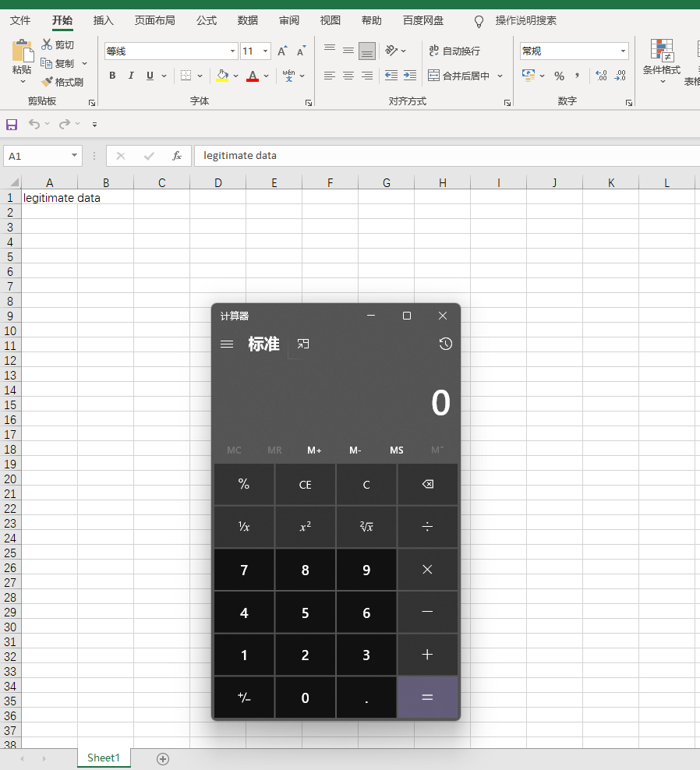Click Calculator MS memory store
Image resolution: width=700 pixels, height=770 pixels.
coord(397,450)
